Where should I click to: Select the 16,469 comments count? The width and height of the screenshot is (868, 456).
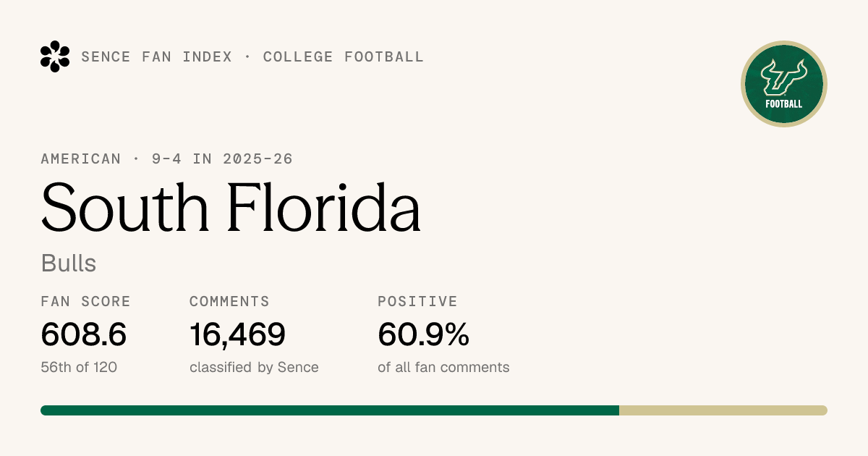pos(237,334)
